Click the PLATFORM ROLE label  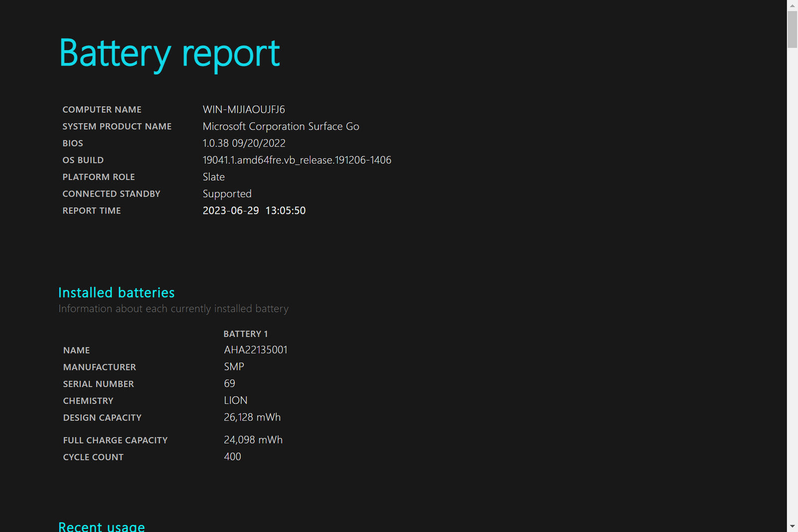coord(98,177)
